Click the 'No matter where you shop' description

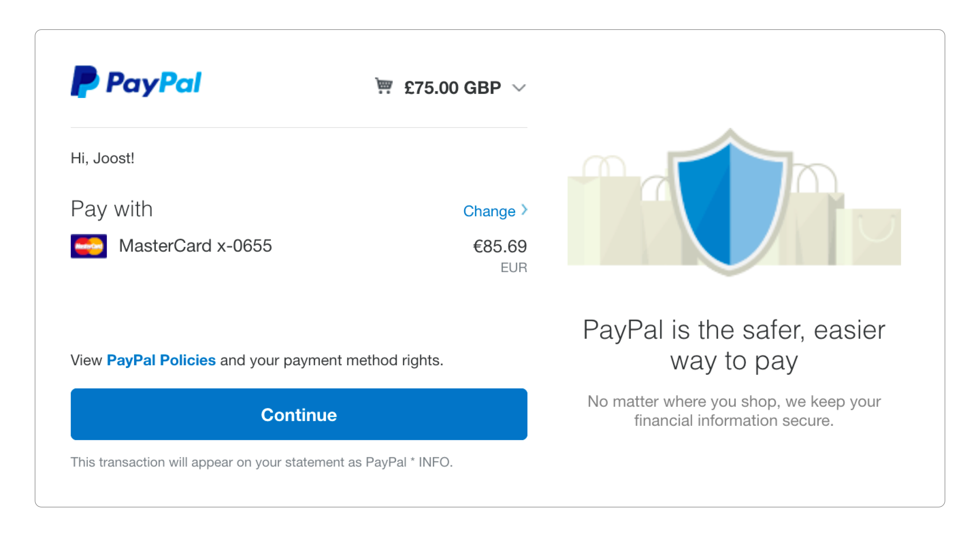tap(734, 411)
